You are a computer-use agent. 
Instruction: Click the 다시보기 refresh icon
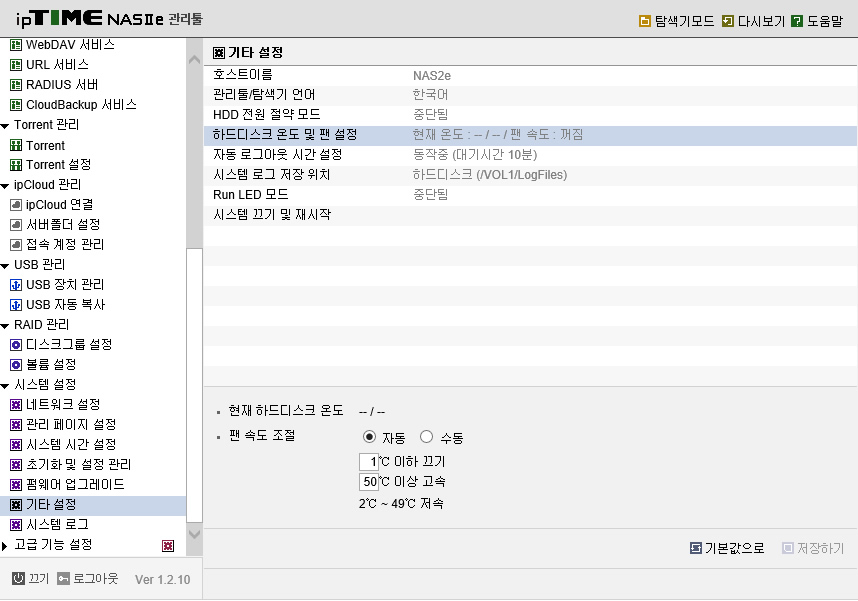728,21
